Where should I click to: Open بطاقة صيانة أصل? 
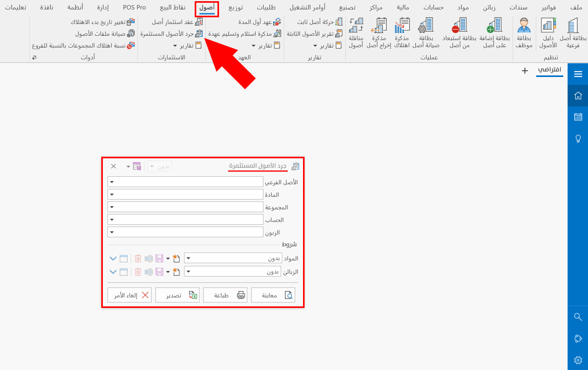coord(426,33)
